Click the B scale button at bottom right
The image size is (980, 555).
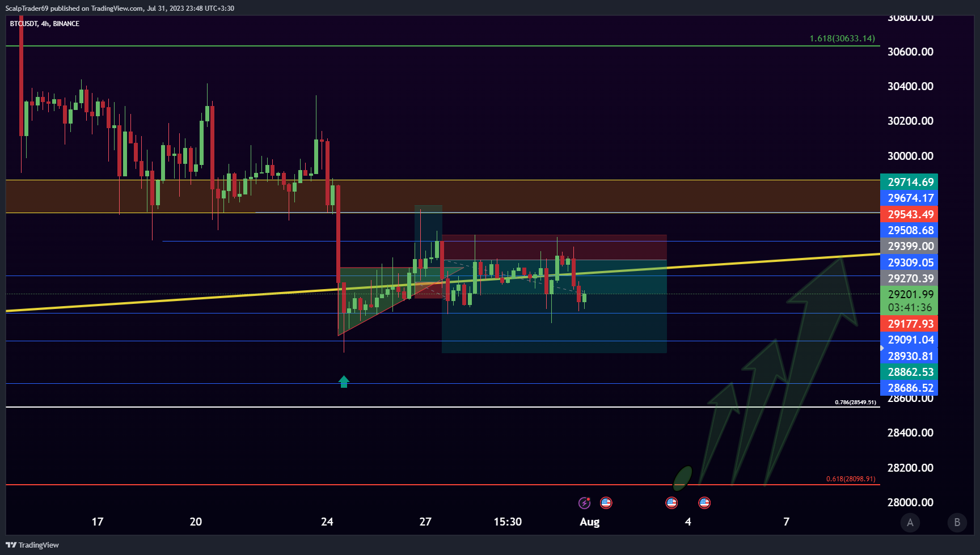pos(957,522)
